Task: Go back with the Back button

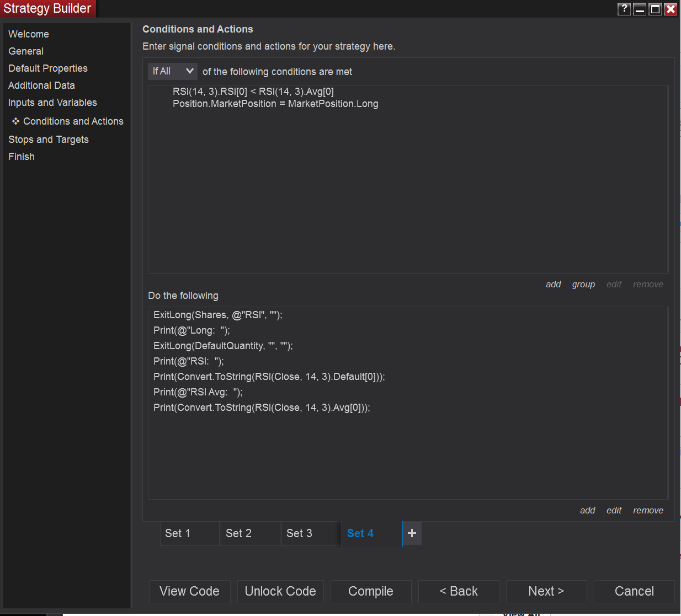Action: click(x=459, y=591)
